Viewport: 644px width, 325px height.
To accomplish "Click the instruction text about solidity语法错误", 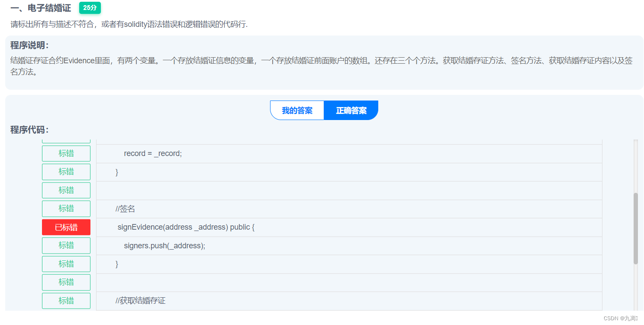I will 129,24.
